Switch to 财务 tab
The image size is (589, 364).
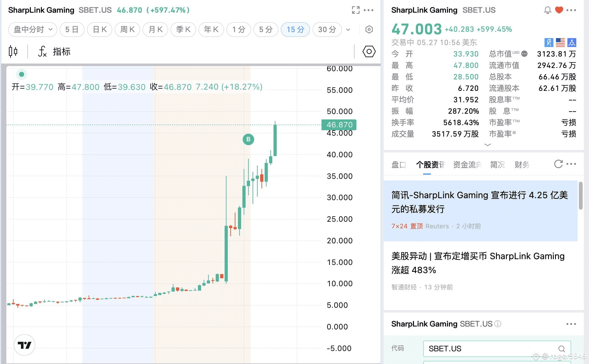522,165
